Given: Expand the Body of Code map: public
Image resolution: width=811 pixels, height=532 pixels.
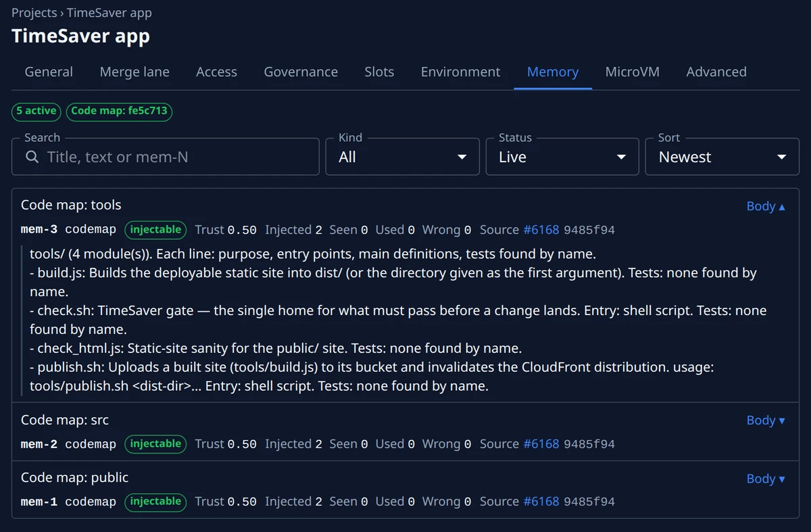Looking at the screenshot, I should tap(766, 479).
